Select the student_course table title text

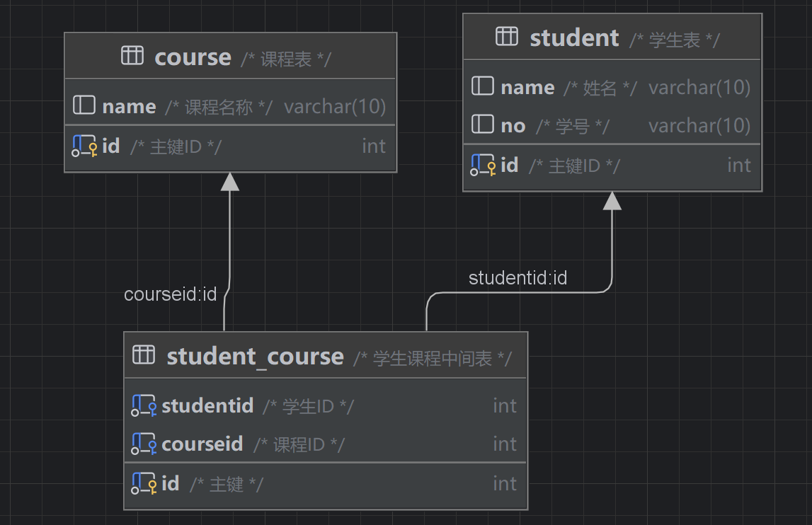coord(255,356)
